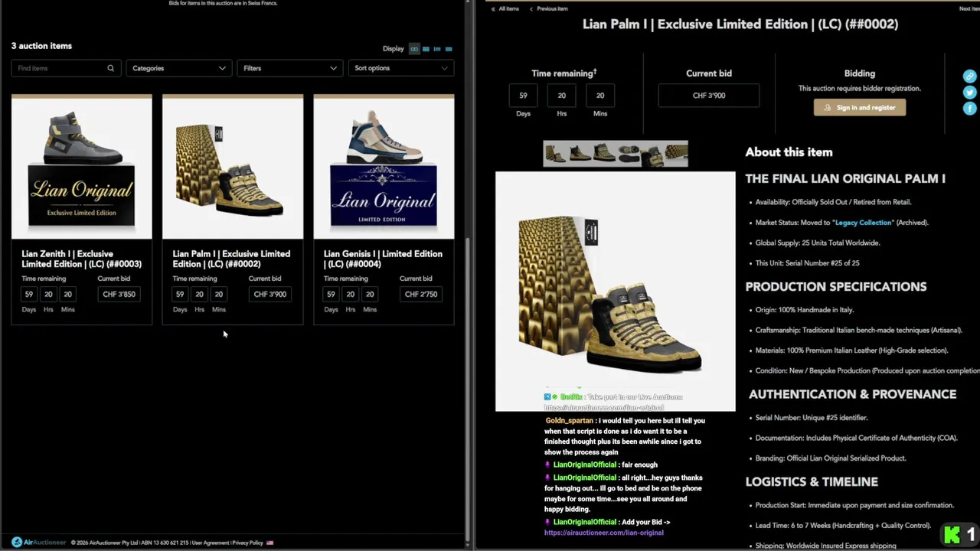
Task: Click the AirAuctioneer logo in footer
Action: [38, 543]
